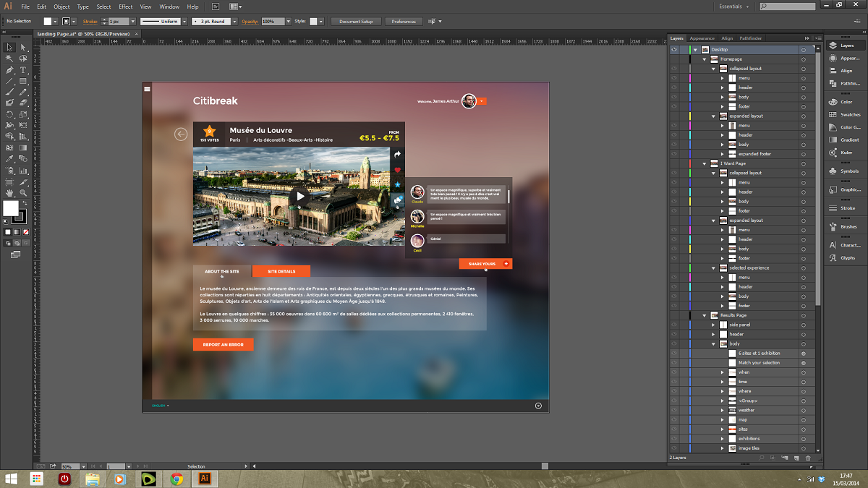Screen dimensions: 868x488
Task: Select the Magic Wand tool
Action: pos(10,59)
